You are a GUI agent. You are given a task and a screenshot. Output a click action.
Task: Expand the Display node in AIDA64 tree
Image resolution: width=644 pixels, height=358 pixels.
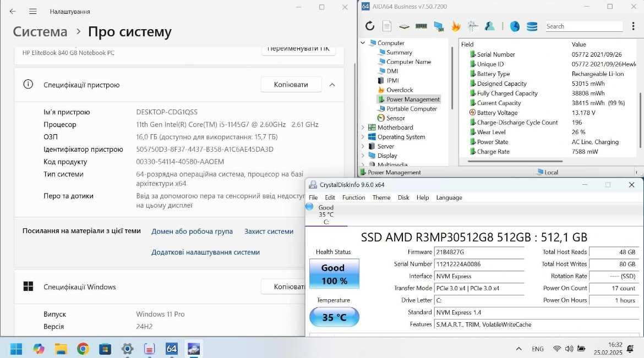click(x=363, y=156)
